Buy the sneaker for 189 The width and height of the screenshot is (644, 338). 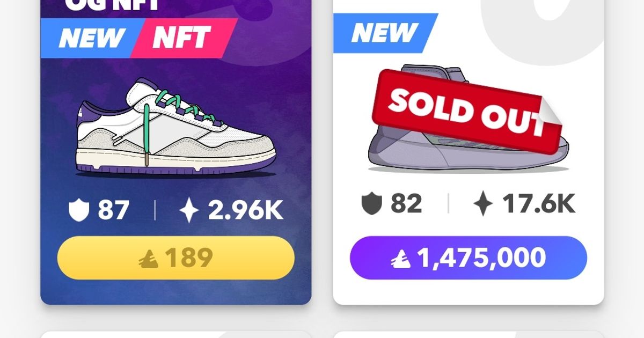(175, 258)
